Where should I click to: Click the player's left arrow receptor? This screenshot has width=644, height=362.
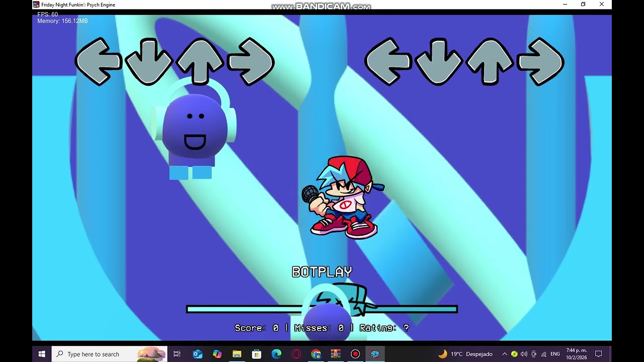click(x=388, y=61)
